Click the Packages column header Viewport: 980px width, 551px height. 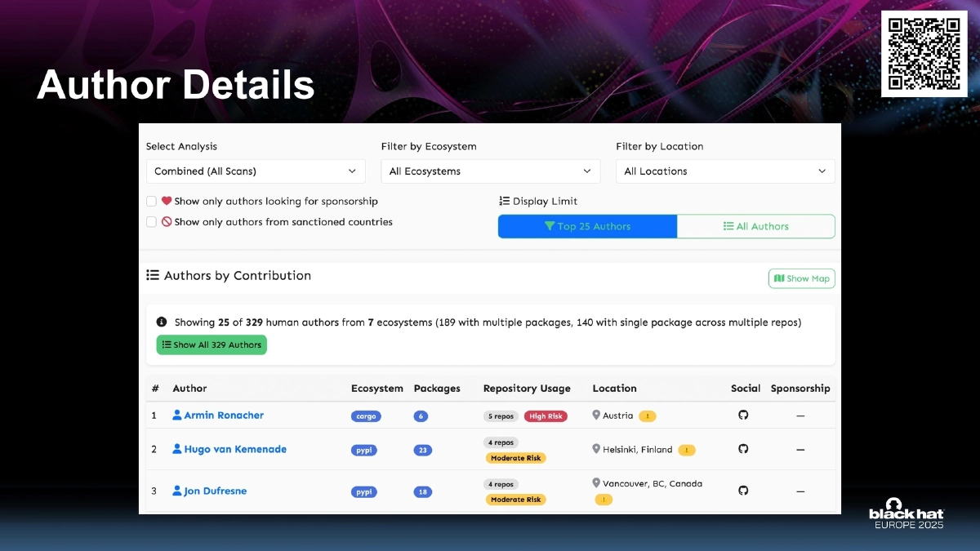[x=437, y=389]
